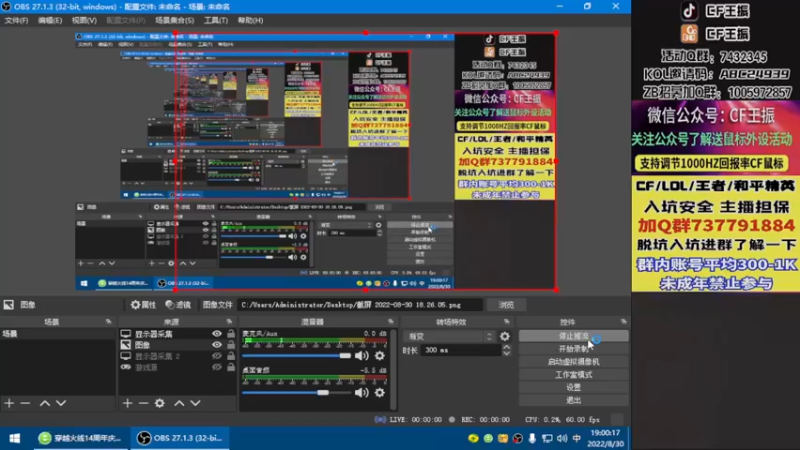Viewport: 800px width, 450px height.
Task: Open 设置 in controls panel
Action: point(573,387)
